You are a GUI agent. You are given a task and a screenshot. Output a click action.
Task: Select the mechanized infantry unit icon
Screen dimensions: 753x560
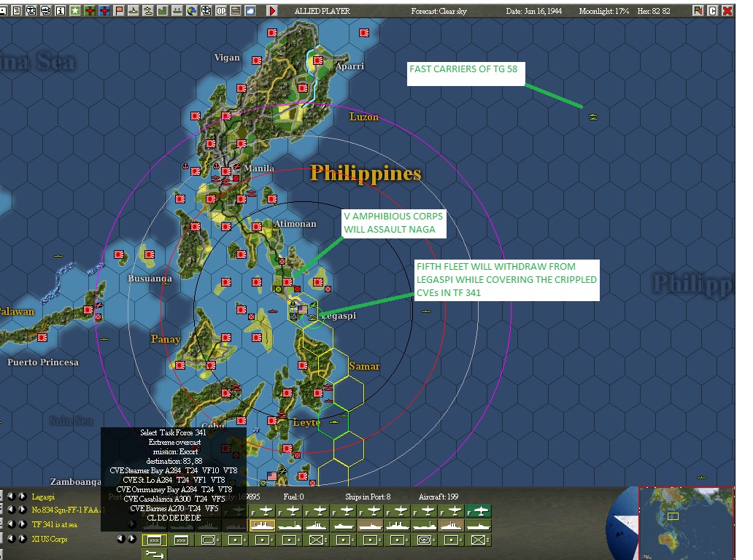point(424,540)
